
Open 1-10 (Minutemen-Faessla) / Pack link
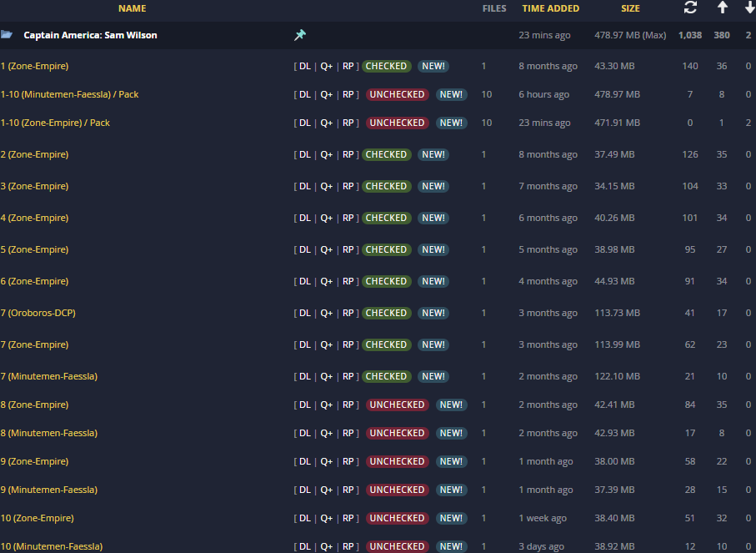[x=69, y=94]
